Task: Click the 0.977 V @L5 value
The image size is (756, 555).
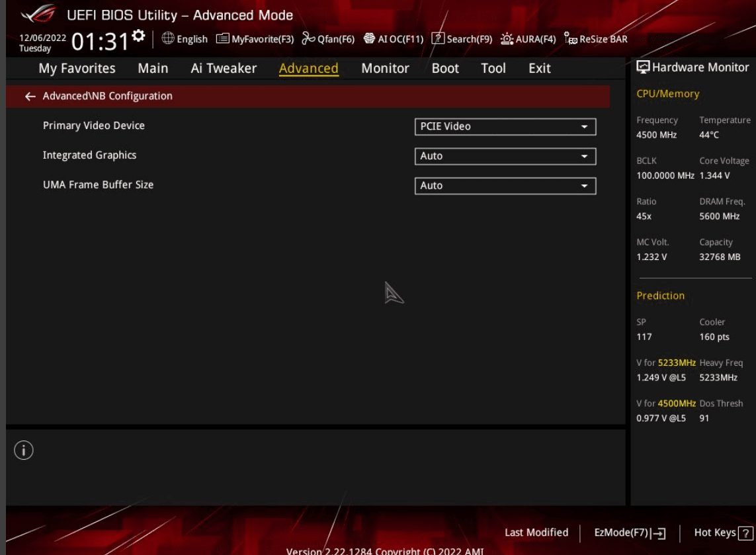Action: coord(661,418)
